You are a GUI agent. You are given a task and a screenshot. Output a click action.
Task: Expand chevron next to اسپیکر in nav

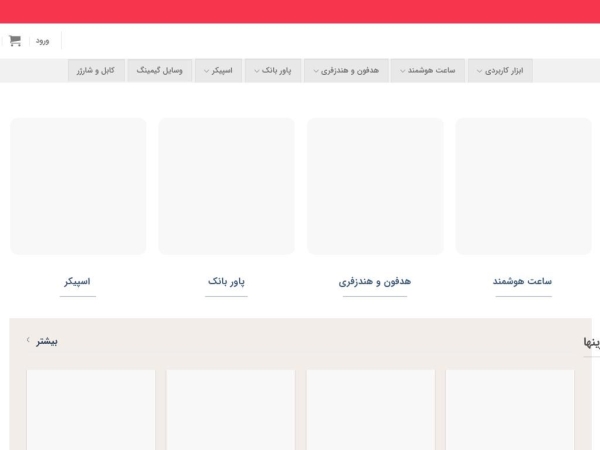point(206,71)
